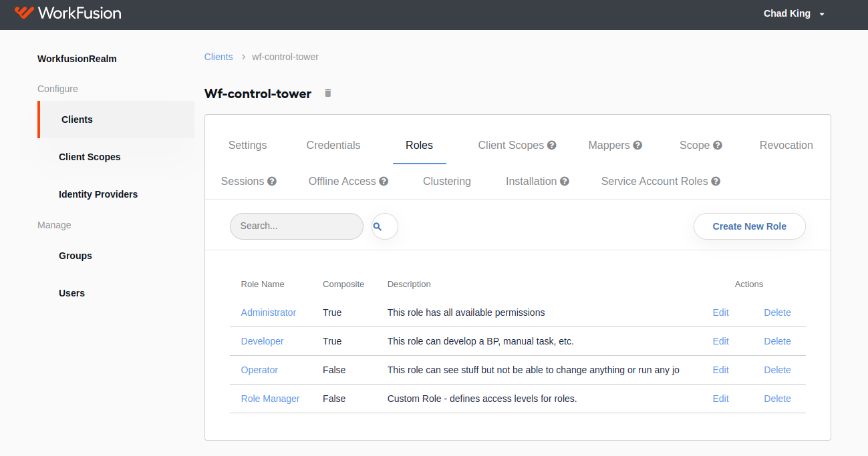
Task: Open the Client Scopes tab
Action: (x=511, y=145)
